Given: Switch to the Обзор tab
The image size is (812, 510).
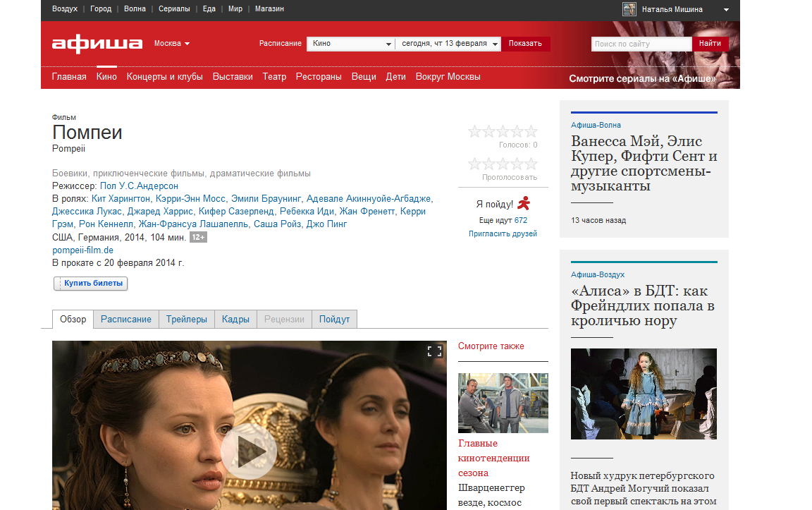Looking at the screenshot, I should pos(73,320).
